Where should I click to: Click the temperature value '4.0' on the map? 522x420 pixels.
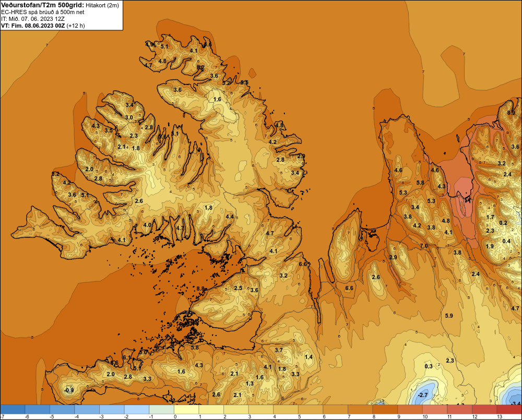(x=147, y=225)
